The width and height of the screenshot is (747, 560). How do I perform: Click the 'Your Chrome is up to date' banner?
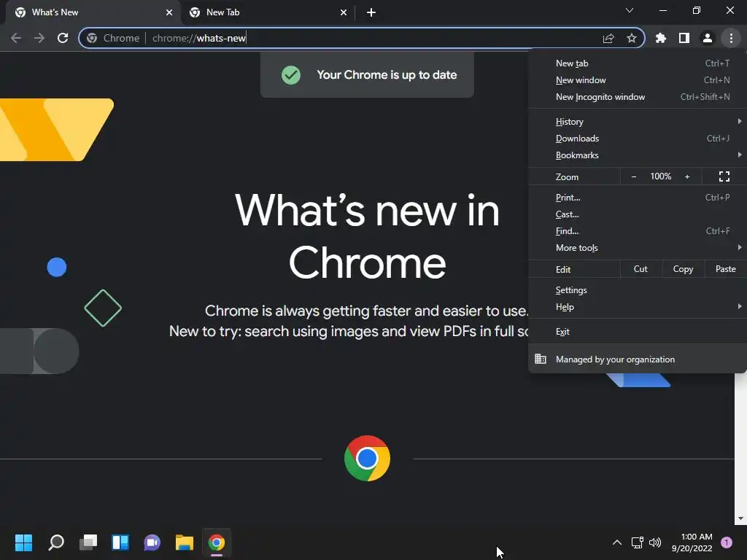(x=367, y=75)
